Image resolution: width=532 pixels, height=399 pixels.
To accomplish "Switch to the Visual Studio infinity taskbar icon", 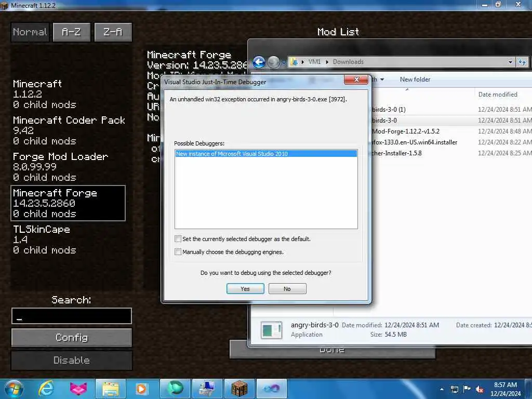I will (x=271, y=389).
